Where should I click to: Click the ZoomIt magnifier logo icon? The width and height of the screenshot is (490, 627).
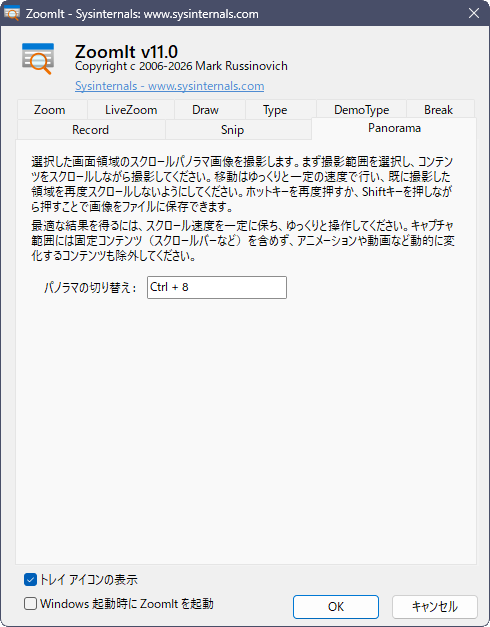(x=38, y=58)
